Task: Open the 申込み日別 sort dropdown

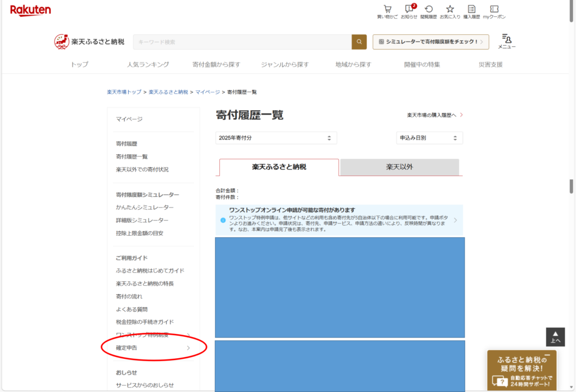Action: 429,138
